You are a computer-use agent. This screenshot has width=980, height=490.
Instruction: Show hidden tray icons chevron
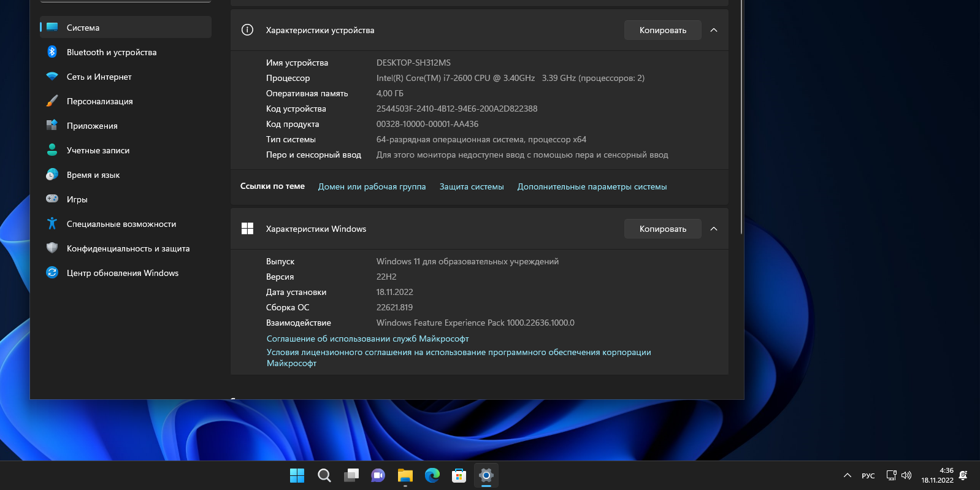pyautogui.click(x=848, y=475)
